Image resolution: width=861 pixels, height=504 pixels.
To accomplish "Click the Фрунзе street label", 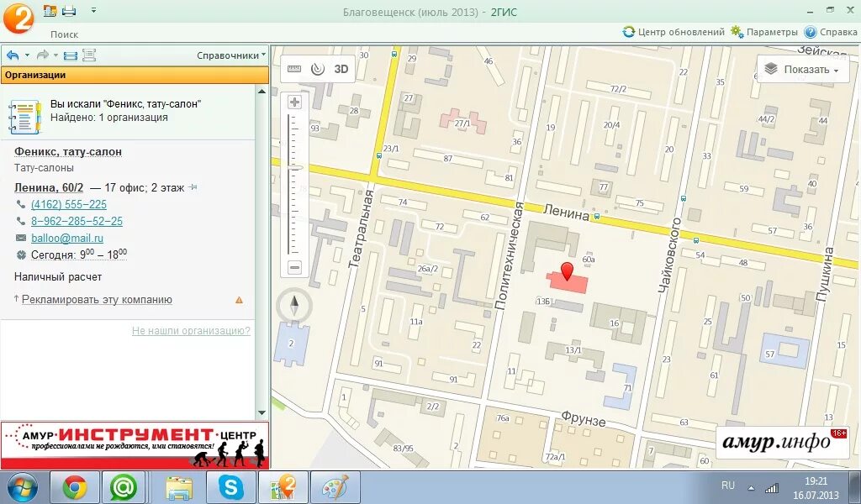I will [x=584, y=419].
